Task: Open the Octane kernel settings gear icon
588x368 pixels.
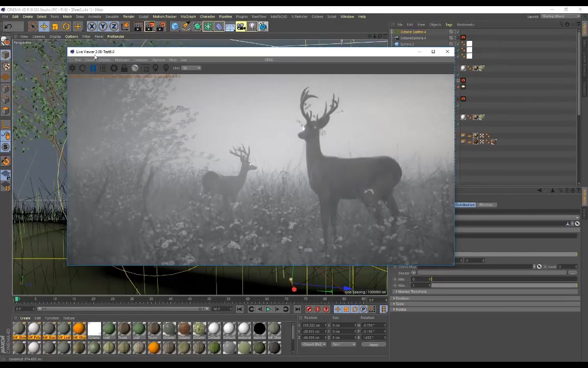Action: tap(114, 68)
